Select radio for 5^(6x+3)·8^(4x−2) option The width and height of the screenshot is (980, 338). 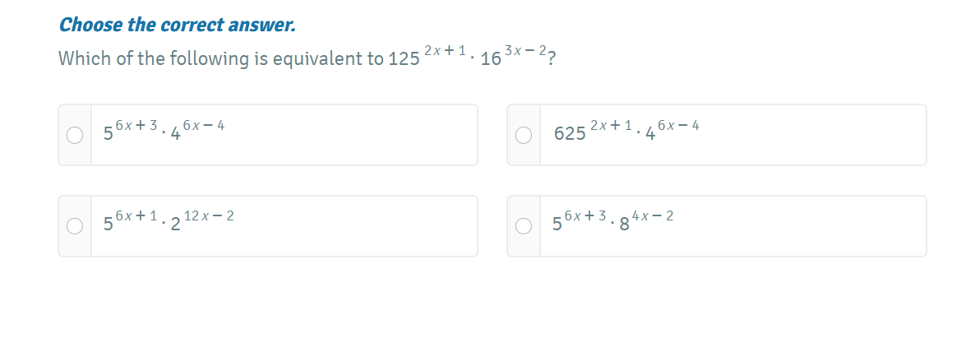pyautogui.click(x=525, y=226)
